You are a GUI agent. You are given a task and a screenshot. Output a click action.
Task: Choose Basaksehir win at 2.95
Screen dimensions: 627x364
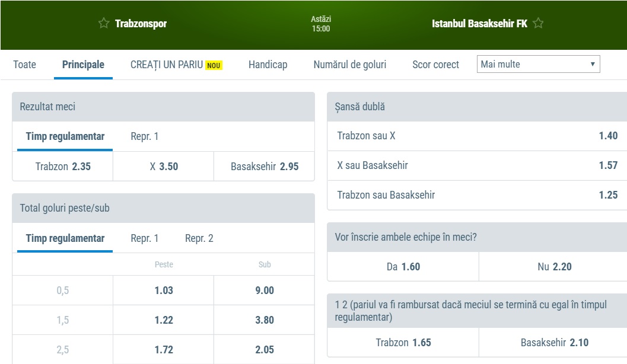pyautogui.click(x=265, y=167)
